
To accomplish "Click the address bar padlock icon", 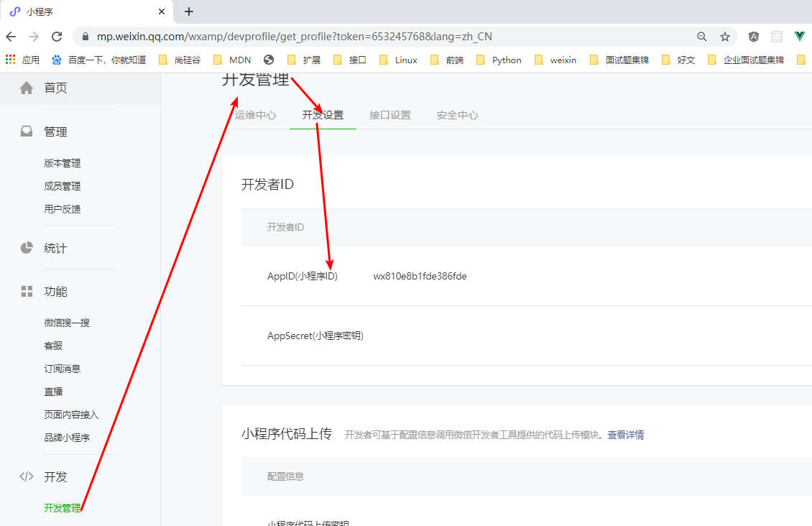I will (86, 37).
